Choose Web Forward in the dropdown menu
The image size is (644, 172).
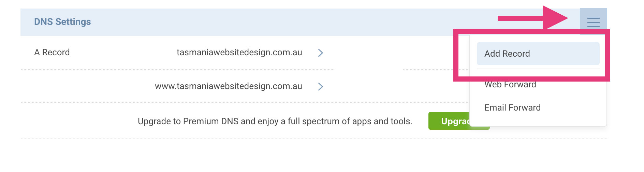click(510, 85)
